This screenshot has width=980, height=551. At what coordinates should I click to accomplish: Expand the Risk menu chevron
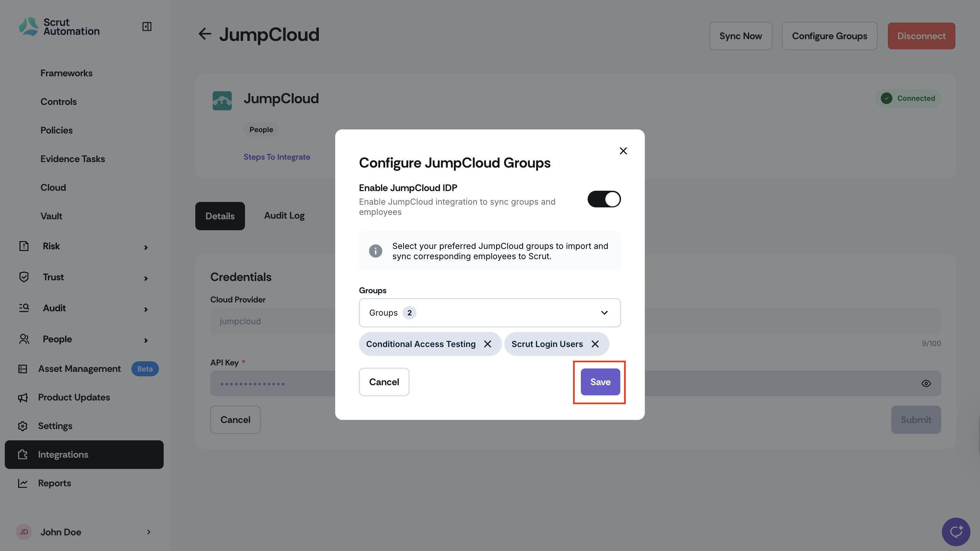(146, 248)
